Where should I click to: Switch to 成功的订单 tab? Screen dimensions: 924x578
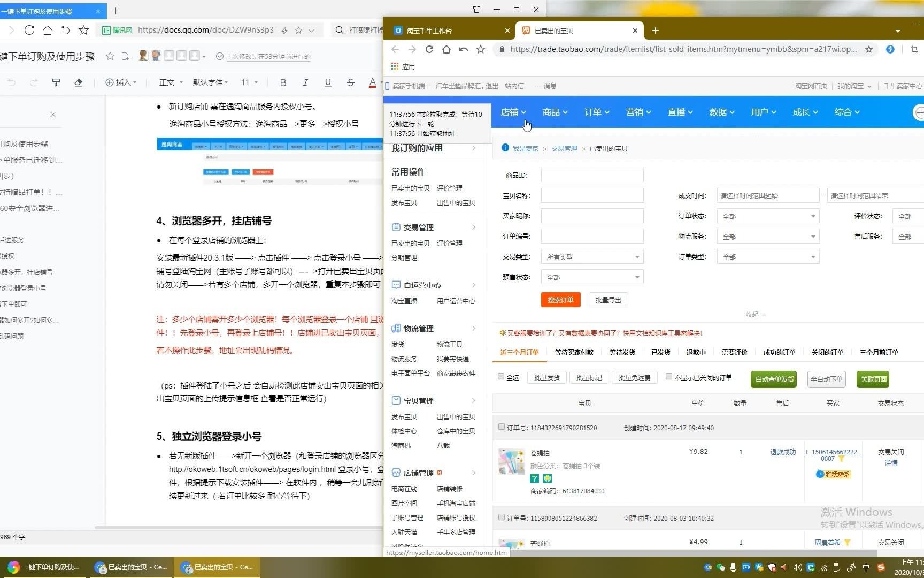click(779, 352)
